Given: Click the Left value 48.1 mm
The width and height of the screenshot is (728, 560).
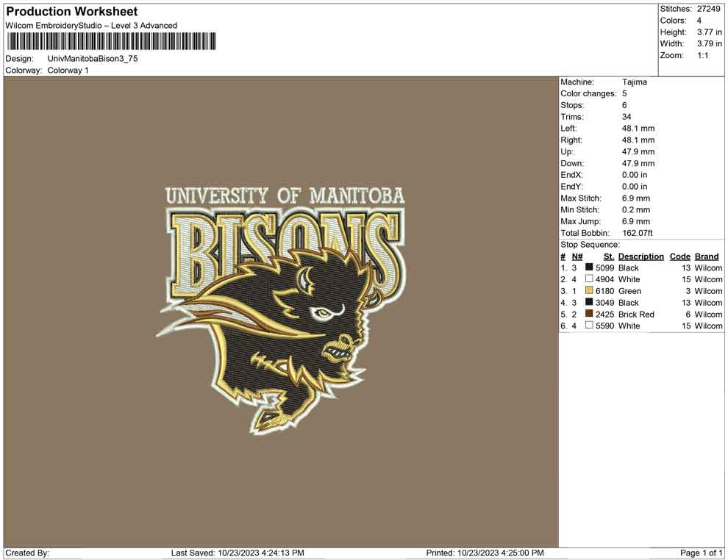Looking at the screenshot, I should tap(638, 128).
